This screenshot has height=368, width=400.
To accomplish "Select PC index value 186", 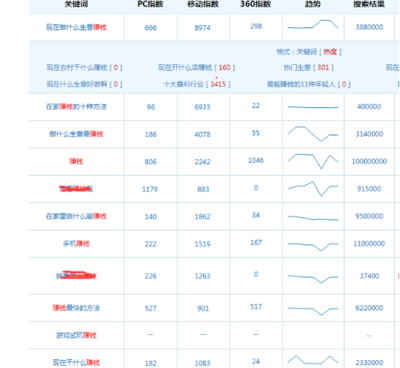I will 150,134.
